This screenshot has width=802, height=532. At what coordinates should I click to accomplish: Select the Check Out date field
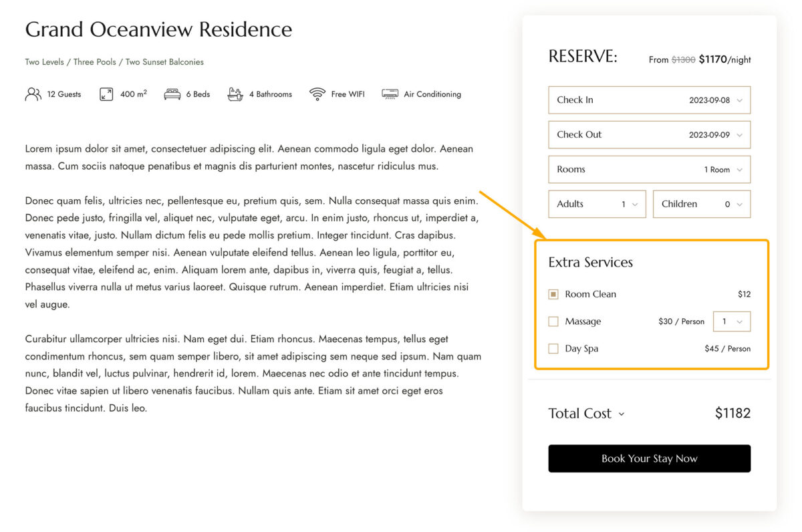click(x=649, y=134)
